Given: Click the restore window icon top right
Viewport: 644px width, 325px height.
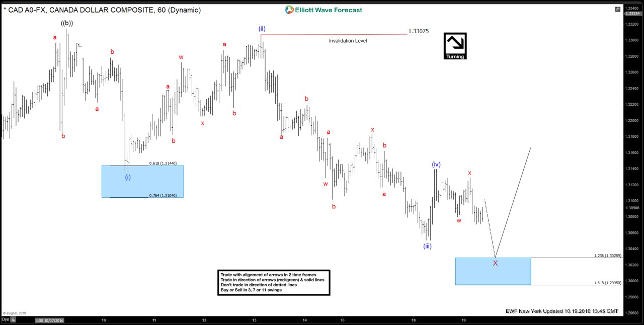Looking at the screenshot, I should click(617, 9).
